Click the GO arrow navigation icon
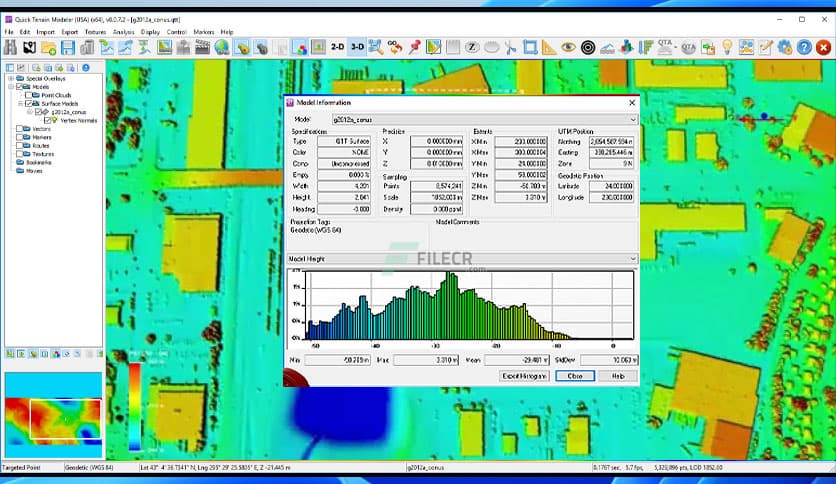The width and height of the screenshot is (836, 484). coord(395,47)
